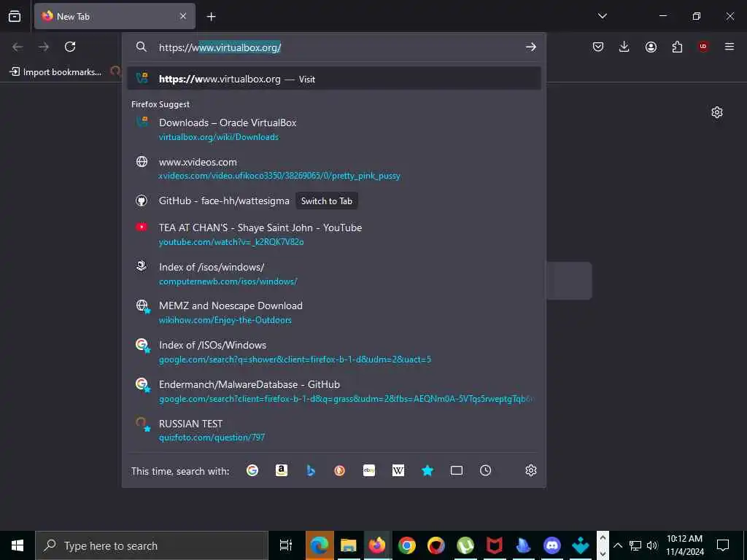Open the volume control in the tray
This screenshot has height=560, width=747.
pos(651,545)
